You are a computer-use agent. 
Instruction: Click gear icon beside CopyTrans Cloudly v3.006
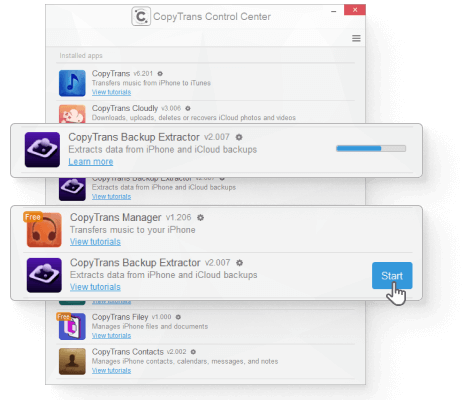[x=188, y=108]
